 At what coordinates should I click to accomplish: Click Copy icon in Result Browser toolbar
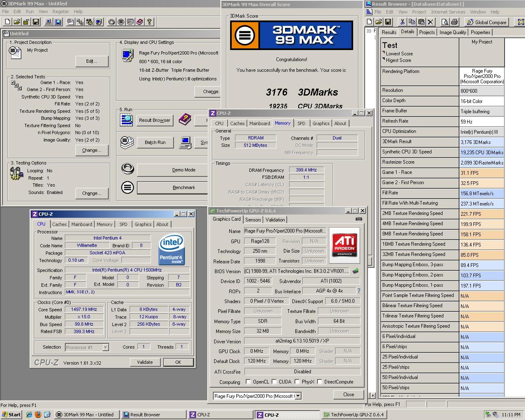412,22
